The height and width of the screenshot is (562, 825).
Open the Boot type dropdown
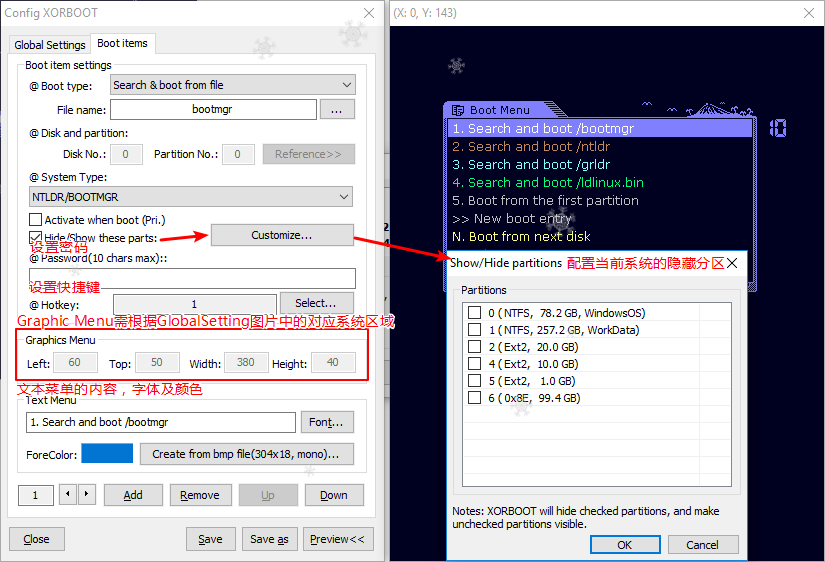[x=233, y=85]
